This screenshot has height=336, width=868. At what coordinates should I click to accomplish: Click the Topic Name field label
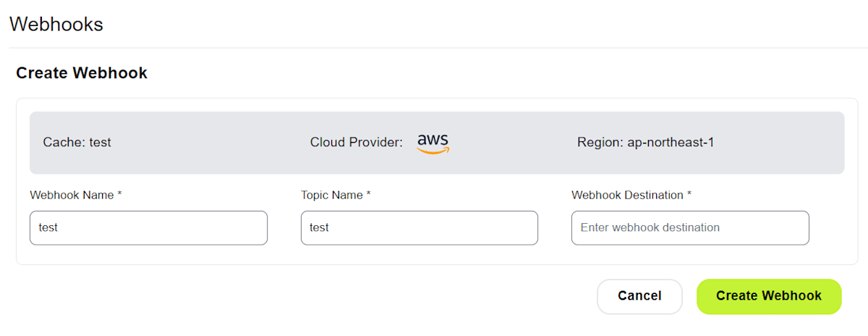331,195
